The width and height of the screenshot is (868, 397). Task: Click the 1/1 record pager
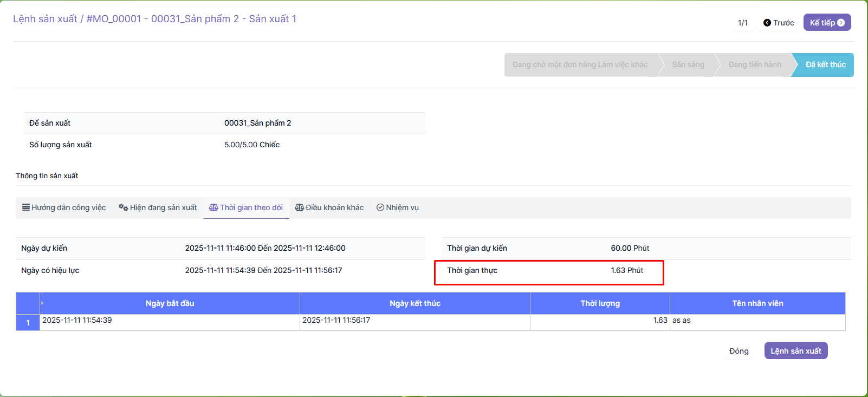(743, 23)
